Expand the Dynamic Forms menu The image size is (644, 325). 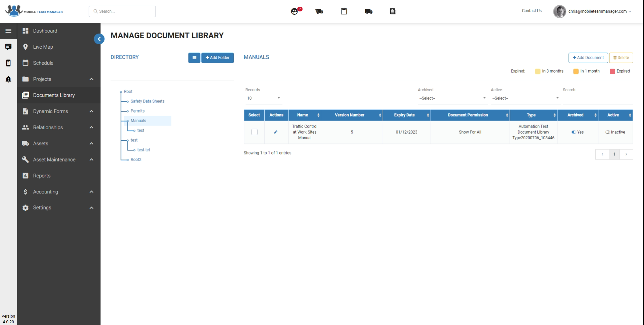click(x=58, y=111)
